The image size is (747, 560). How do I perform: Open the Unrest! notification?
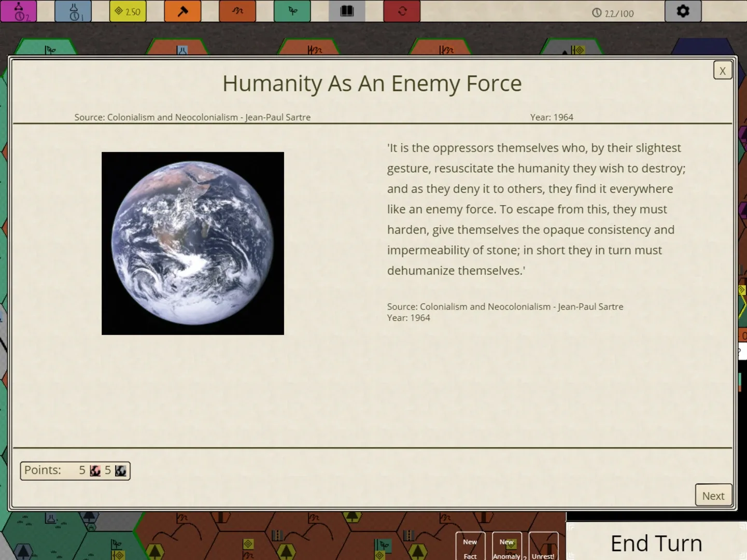coord(543,547)
